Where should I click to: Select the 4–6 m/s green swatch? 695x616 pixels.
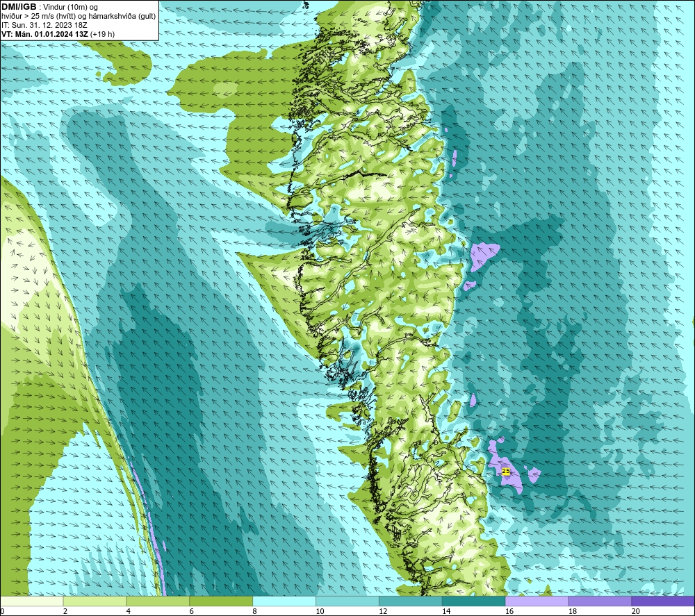click(x=158, y=601)
